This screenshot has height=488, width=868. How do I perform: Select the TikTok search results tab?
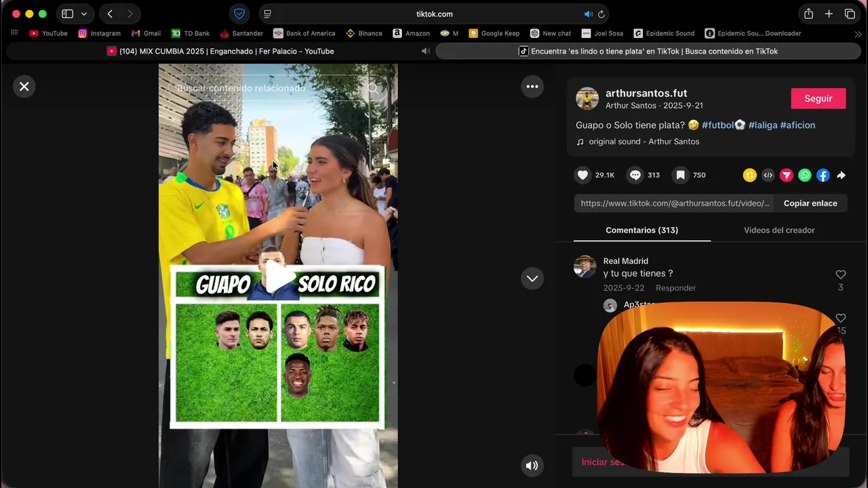648,52
